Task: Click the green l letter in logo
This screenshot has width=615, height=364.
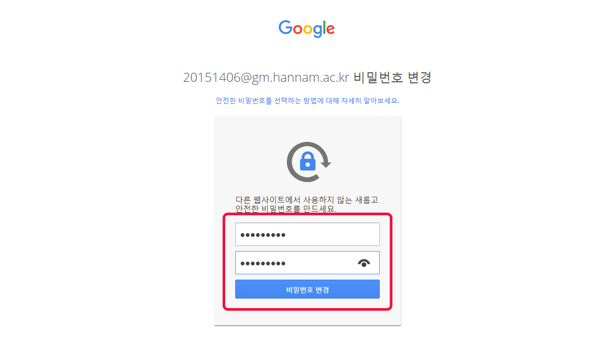Action: coord(324,27)
